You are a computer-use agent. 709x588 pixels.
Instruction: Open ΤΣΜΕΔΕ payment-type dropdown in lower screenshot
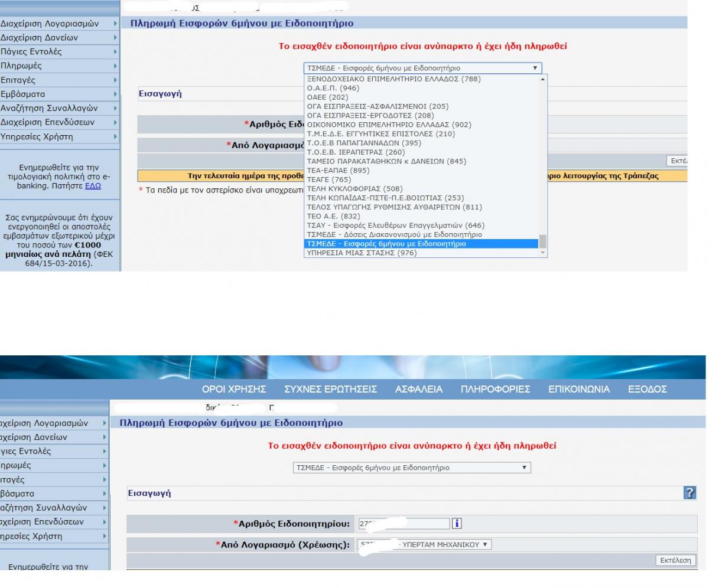pos(412,468)
